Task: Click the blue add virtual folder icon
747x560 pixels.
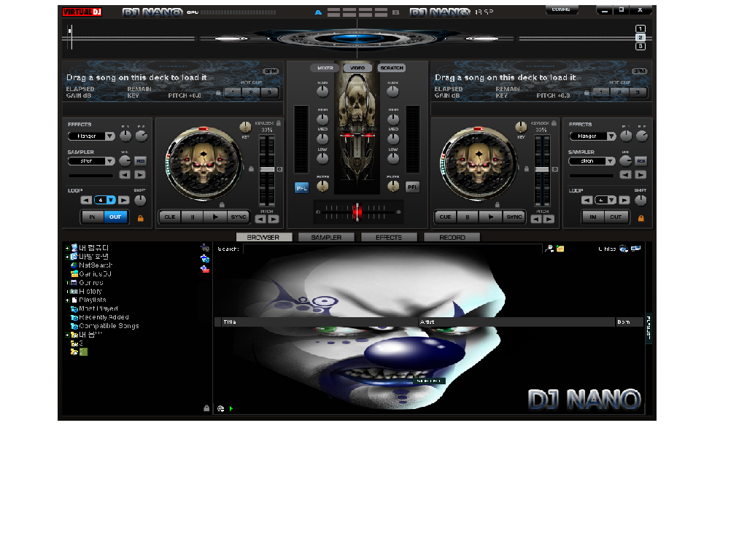Action: 205,259
